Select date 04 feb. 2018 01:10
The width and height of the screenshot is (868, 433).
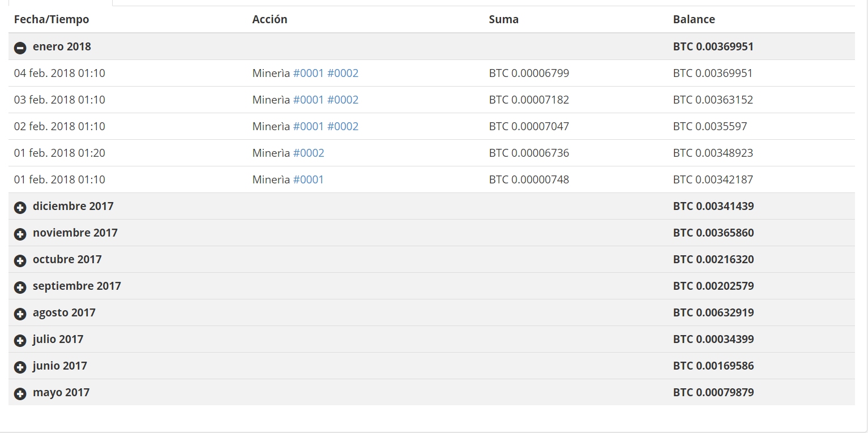[59, 73]
